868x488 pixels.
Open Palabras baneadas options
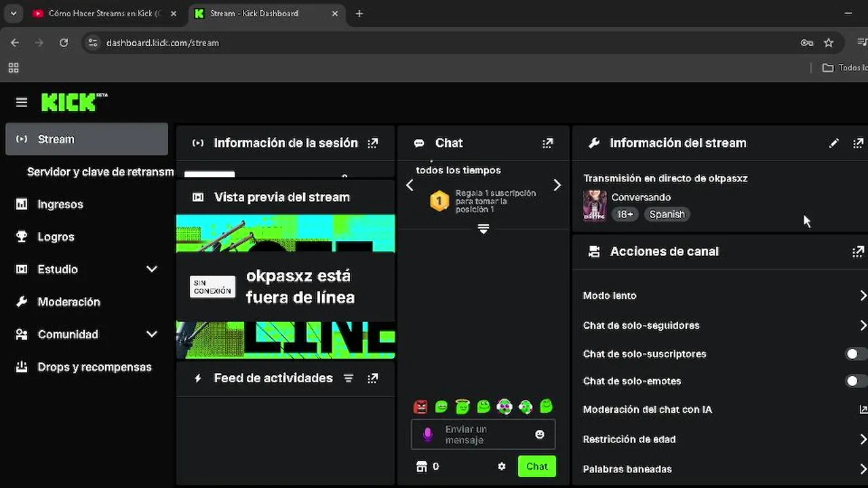click(724, 469)
